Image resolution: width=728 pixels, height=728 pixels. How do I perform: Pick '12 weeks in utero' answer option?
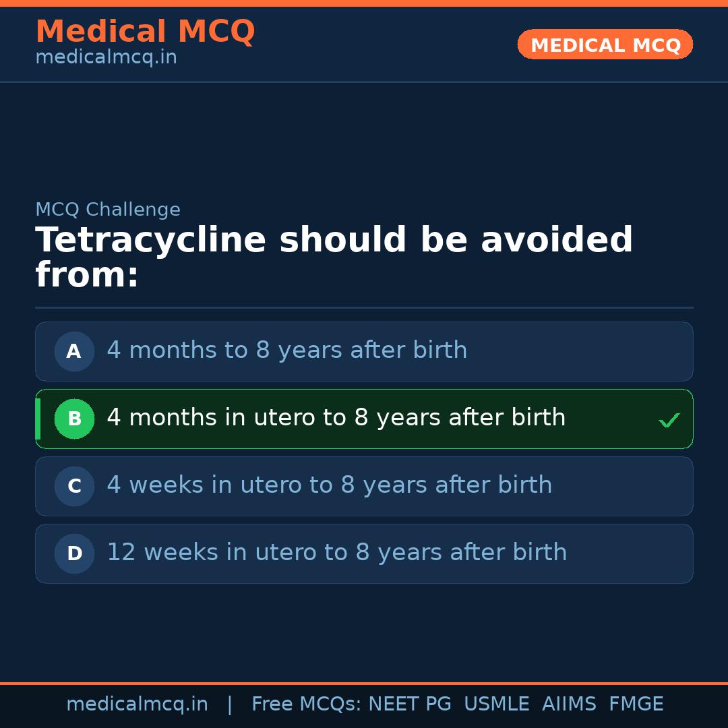click(336, 553)
